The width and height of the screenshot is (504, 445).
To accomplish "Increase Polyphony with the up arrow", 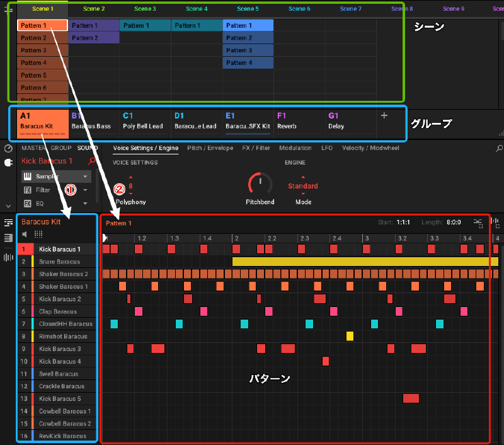I will (130, 178).
